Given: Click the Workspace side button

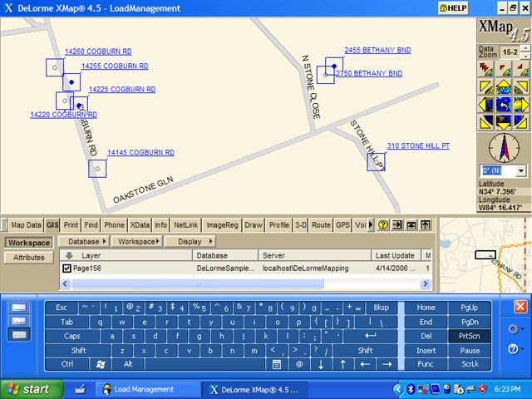Looking at the screenshot, I should [29, 243].
